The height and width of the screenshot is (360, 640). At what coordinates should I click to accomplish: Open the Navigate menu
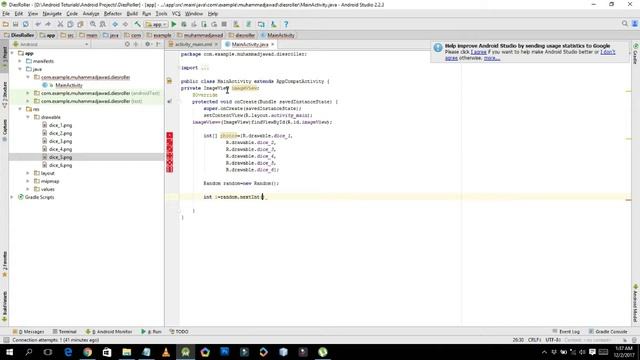coord(52,13)
